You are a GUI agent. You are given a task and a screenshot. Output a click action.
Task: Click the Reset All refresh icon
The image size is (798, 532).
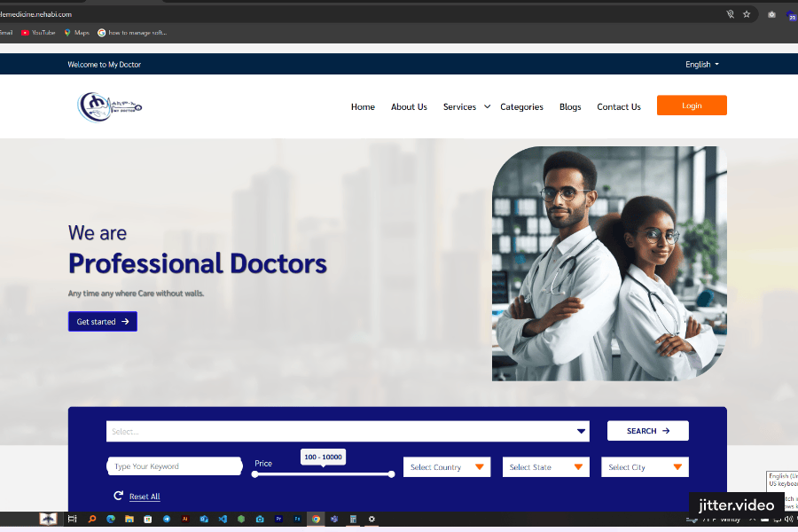(x=118, y=496)
